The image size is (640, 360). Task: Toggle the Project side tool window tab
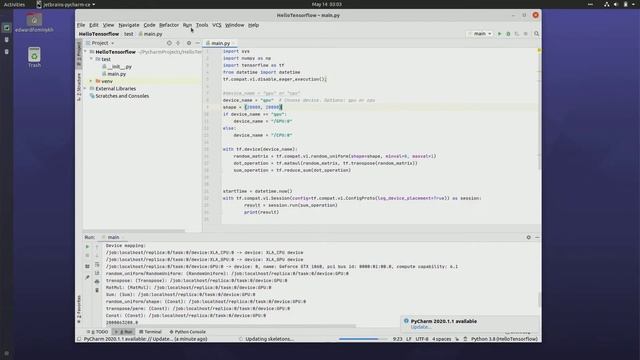click(79, 54)
